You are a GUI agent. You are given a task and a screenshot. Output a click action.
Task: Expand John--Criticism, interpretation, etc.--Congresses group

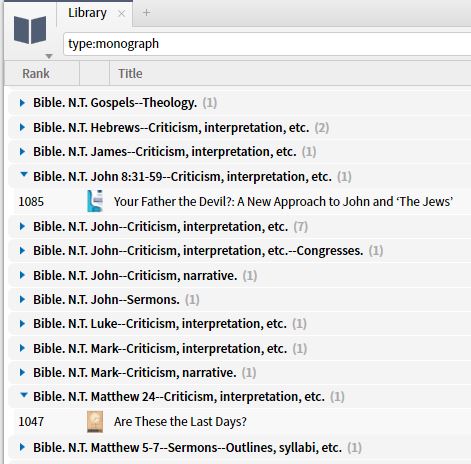click(22, 250)
